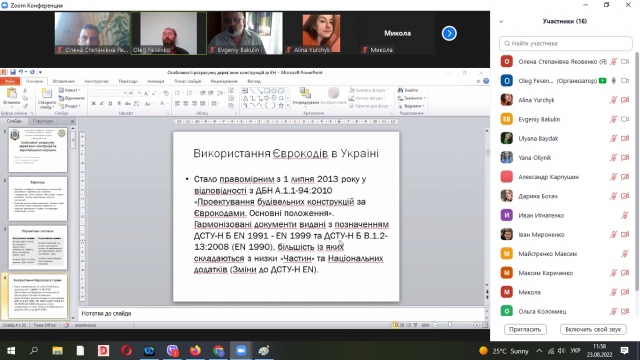The height and width of the screenshot is (360, 640).
Task: Open Рецензування ribbon tab
Action: click(224, 81)
